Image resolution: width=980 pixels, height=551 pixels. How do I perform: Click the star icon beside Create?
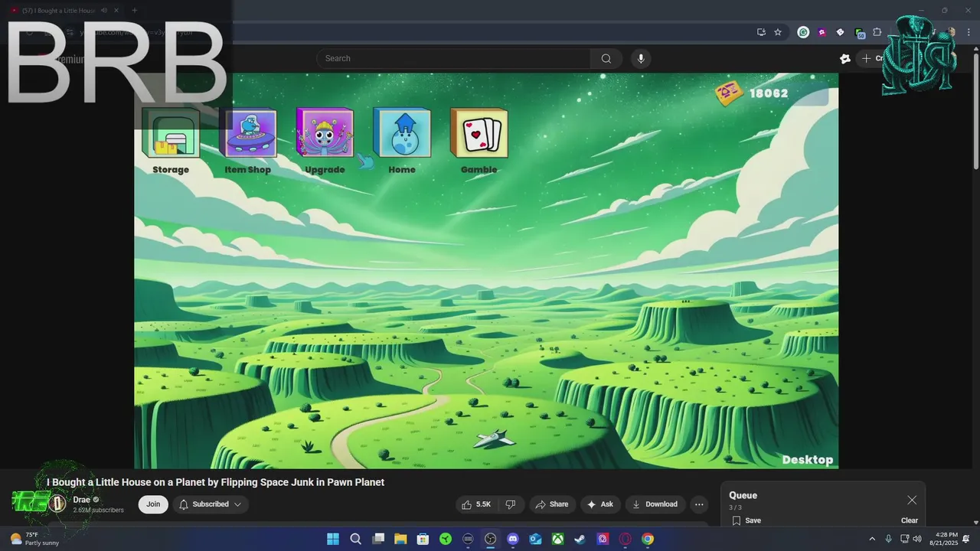845,58
